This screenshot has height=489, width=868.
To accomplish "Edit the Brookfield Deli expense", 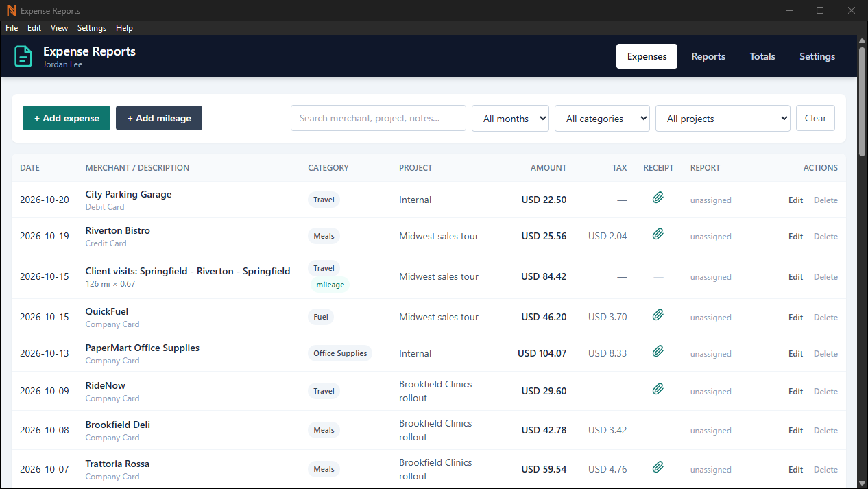I will 795,431.
